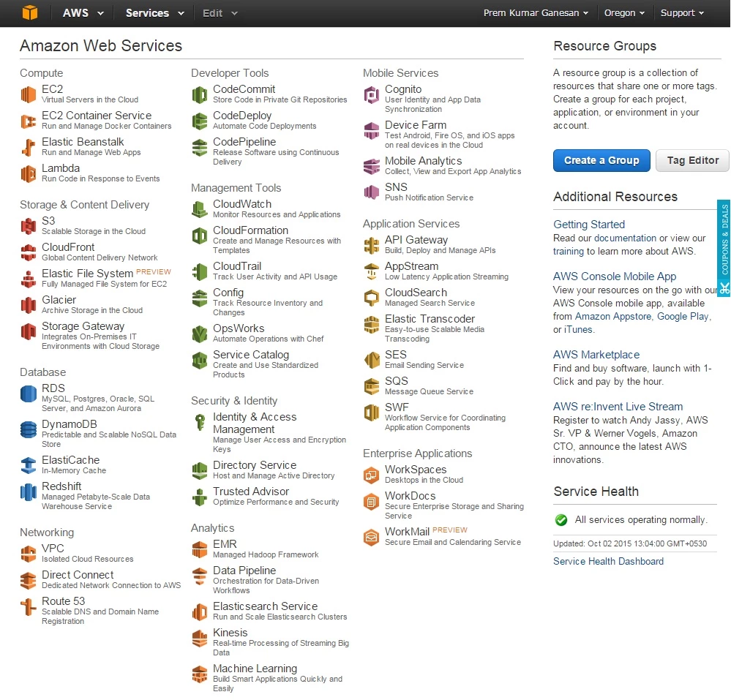Click the Identity & Access Management key icon
Screen dimensions: 731x700
pos(200,422)
